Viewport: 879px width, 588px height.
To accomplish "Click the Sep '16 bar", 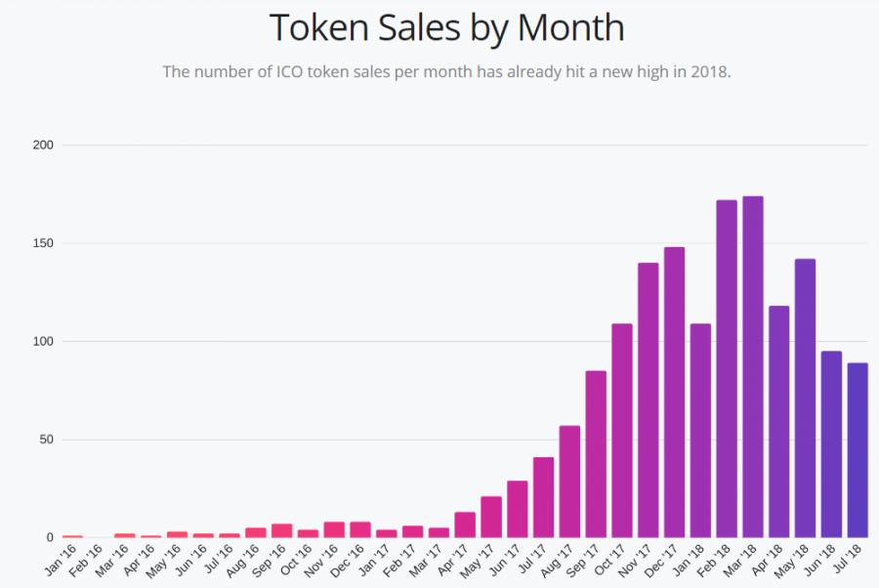I will click(282, 530).
